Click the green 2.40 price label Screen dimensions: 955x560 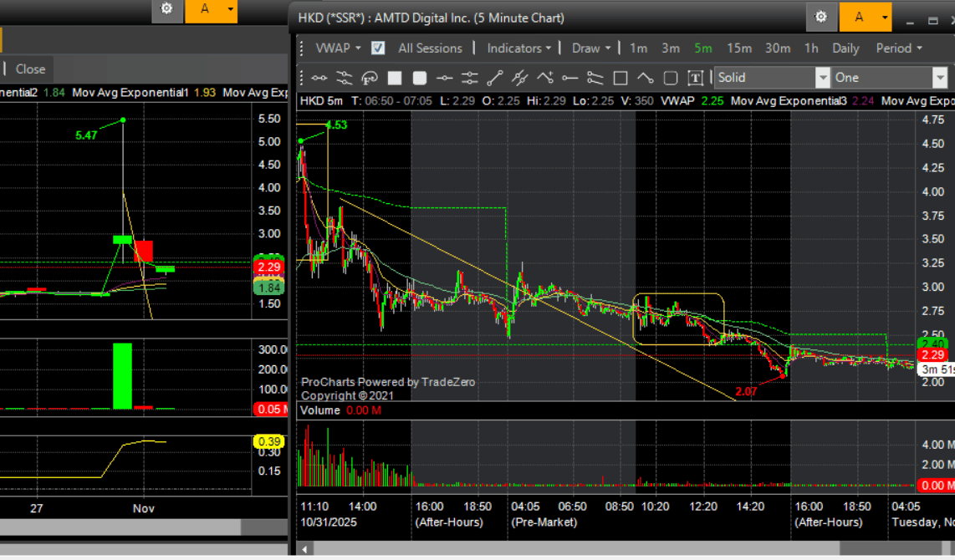[932, 344]
